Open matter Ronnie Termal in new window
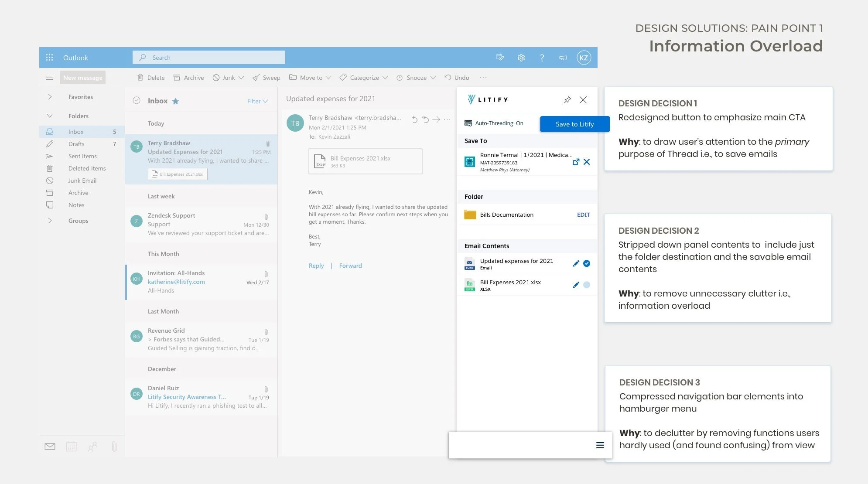This screenshot has width=868, height=484. [576, 162]
